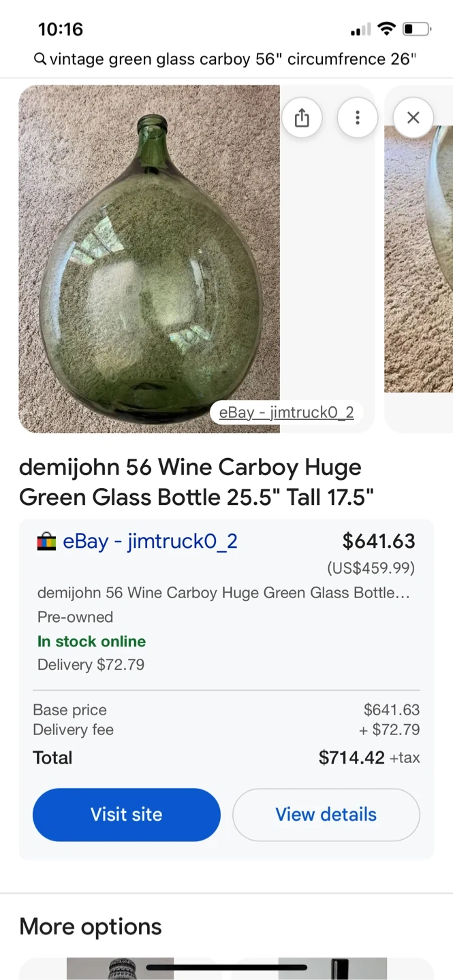Tap the Wi-Fi status icon
Screen dimensions: 453x980
tap(386, 29)
